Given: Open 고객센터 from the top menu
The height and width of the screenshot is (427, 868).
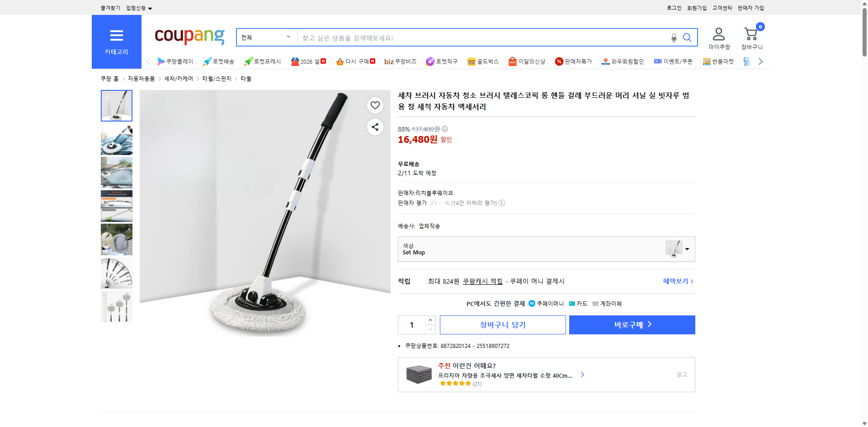Looking at the screenshot, I should [722, 8].
